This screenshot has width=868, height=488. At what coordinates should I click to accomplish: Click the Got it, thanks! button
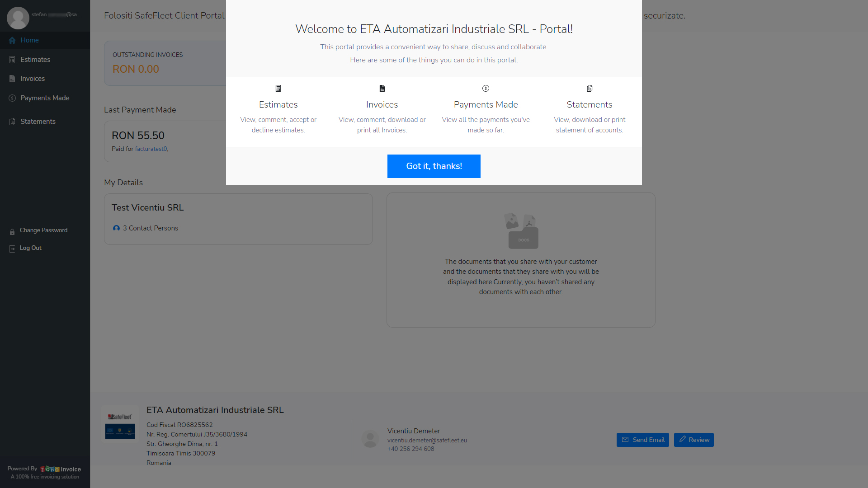pyautogui.click(x=434, y=166)
